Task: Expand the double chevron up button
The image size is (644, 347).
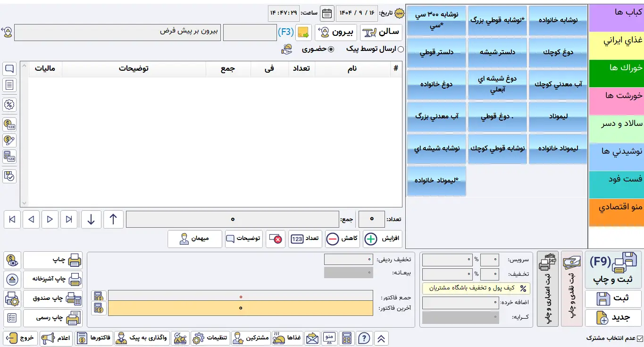Action: pyautogui.click(x=381, y=338)
